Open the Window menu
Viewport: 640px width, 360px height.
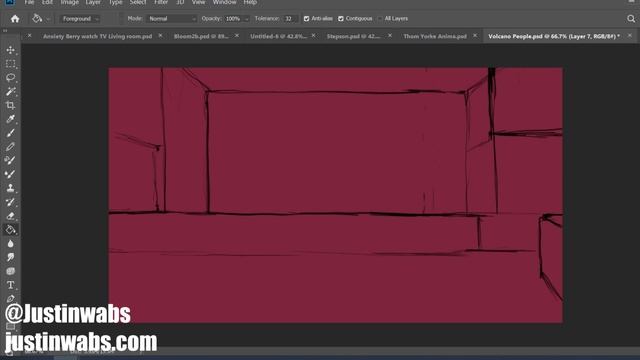pyautogui.click(x=224, y=2)
